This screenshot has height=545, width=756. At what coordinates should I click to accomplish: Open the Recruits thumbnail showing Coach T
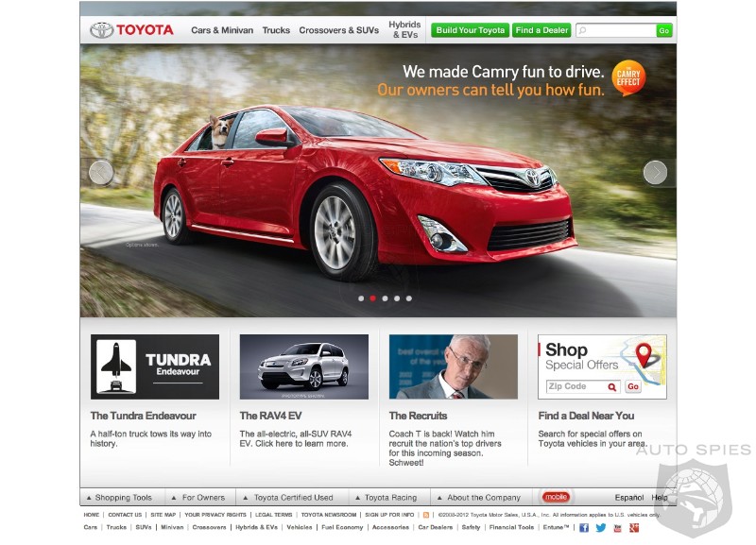click(454, 366)
